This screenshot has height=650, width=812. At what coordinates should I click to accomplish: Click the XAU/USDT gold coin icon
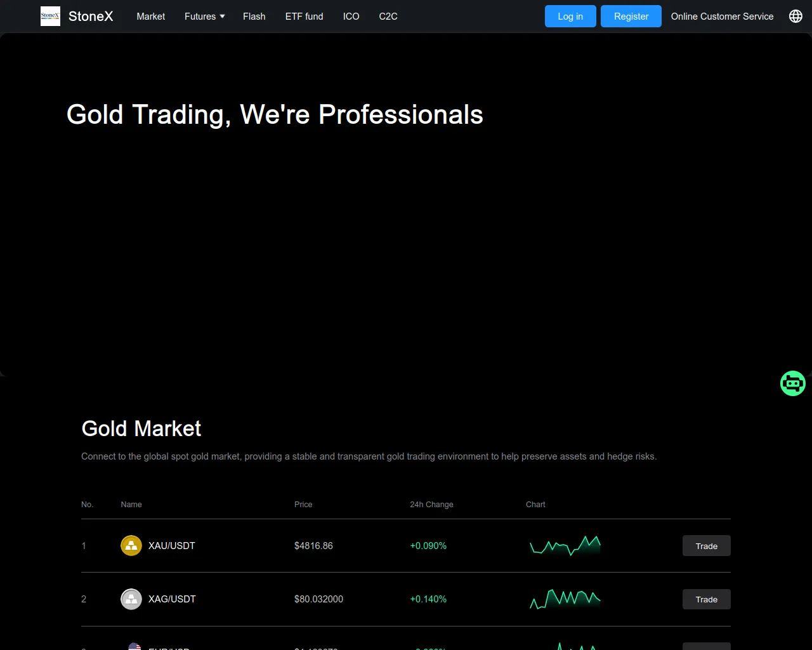tap(131, 546)
